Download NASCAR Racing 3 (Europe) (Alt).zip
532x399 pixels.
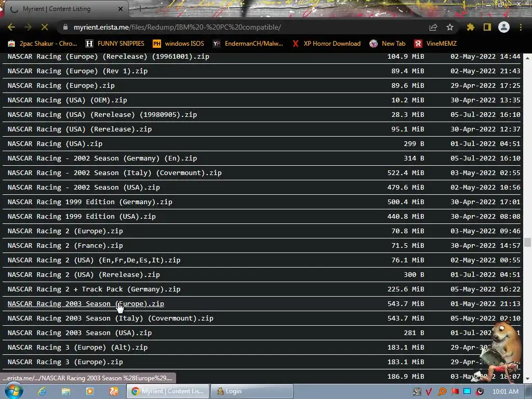[x=77, y=348]
